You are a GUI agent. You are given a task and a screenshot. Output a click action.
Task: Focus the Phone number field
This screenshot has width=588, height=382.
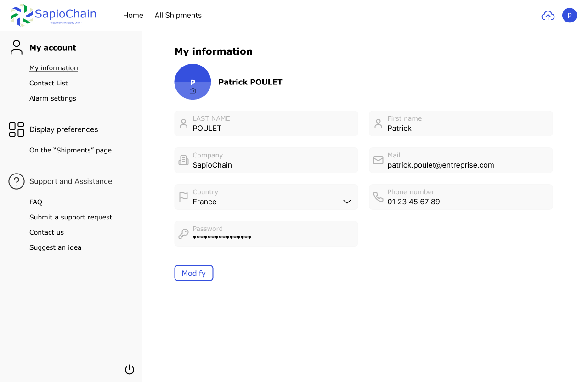(x=461, y=202)
